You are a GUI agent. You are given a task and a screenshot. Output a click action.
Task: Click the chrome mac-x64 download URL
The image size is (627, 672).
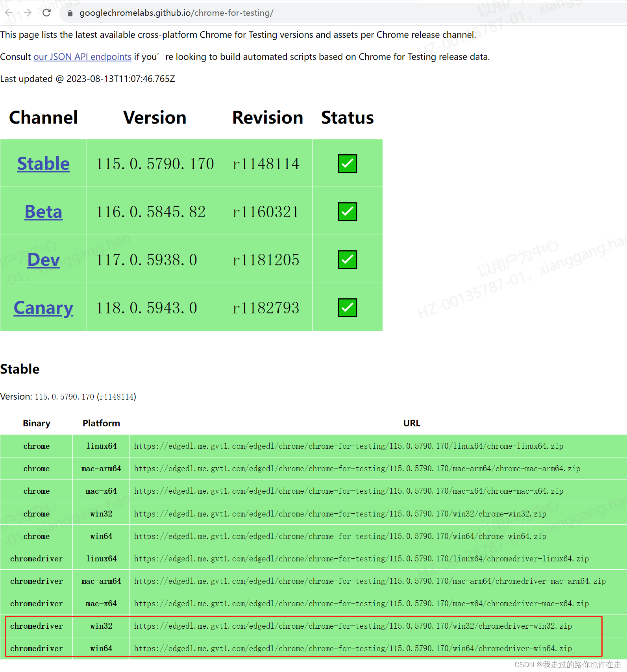pos(348,491)
